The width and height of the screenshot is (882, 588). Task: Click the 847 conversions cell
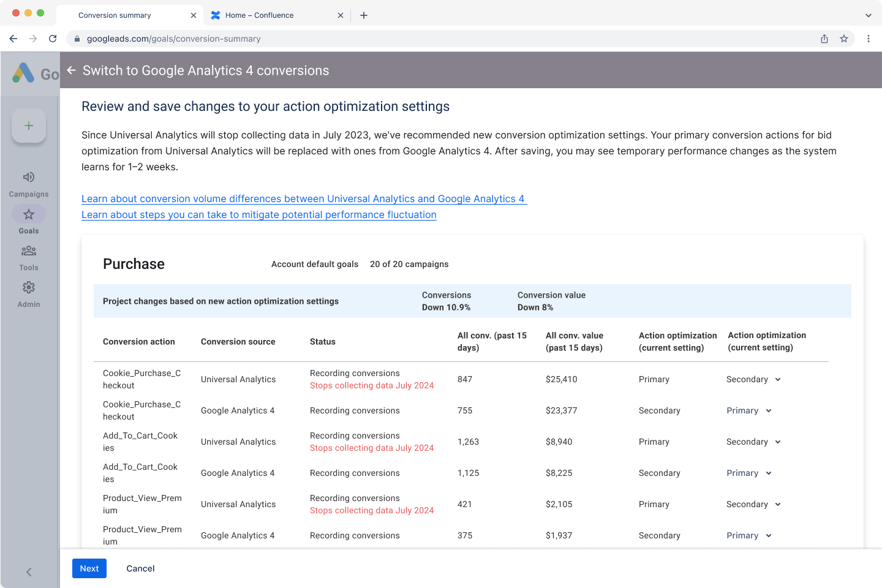[465, 379]
